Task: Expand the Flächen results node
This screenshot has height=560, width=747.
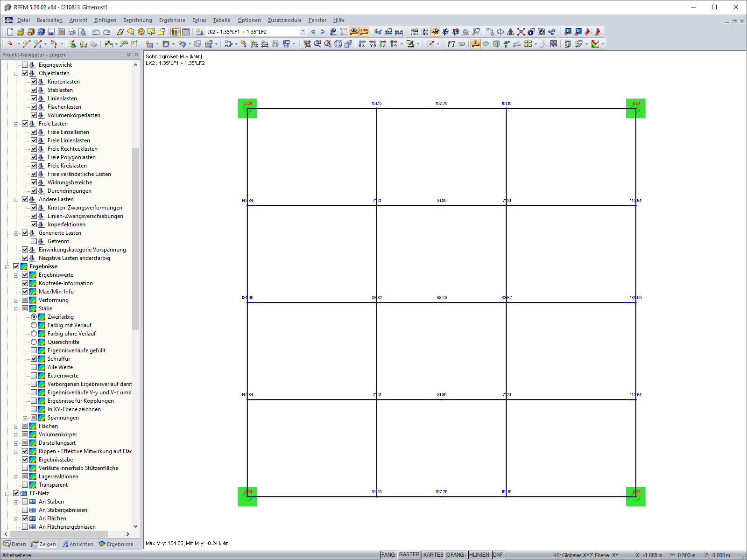Action: (16, 427)
